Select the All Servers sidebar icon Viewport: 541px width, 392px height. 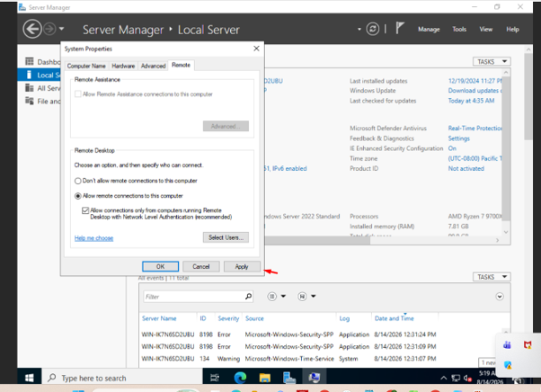(x=30, y=87)
